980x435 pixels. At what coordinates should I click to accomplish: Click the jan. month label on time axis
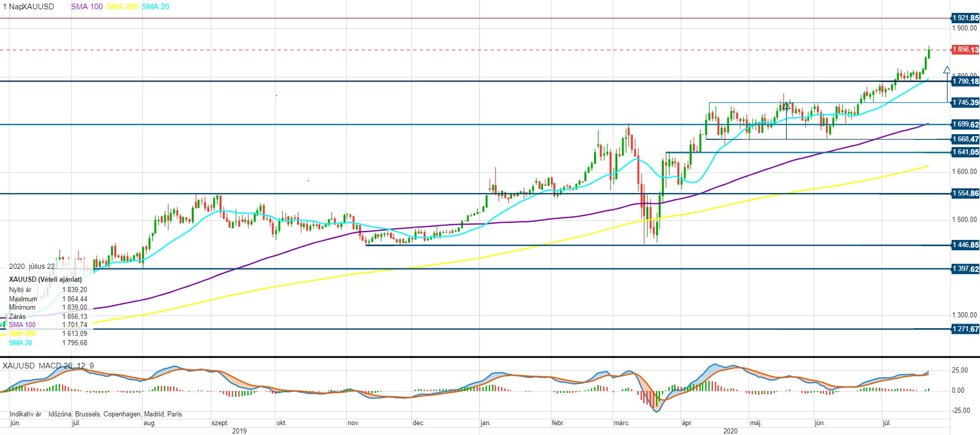click(x=486, y=423)
